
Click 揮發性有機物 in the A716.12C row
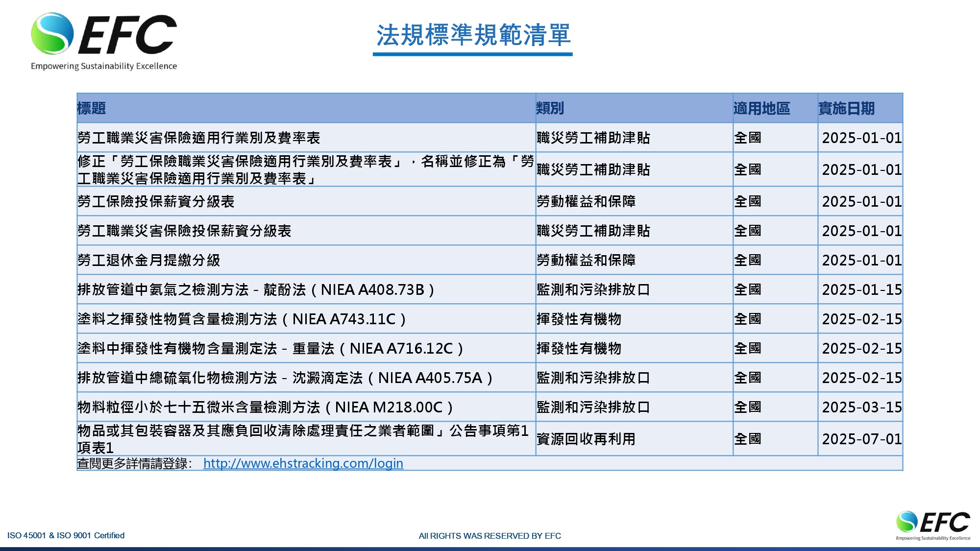point(579,348)
